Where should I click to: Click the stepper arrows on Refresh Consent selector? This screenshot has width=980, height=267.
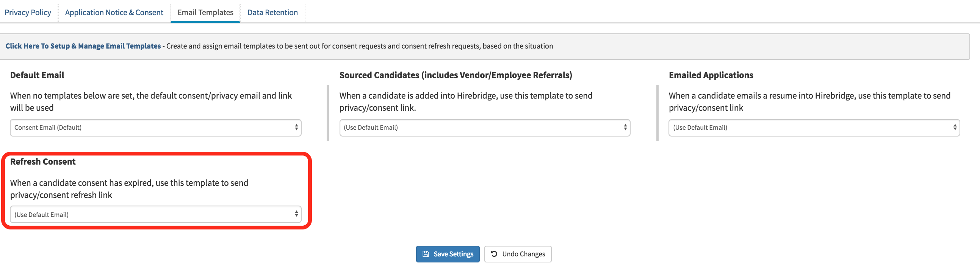coord(296,214)
